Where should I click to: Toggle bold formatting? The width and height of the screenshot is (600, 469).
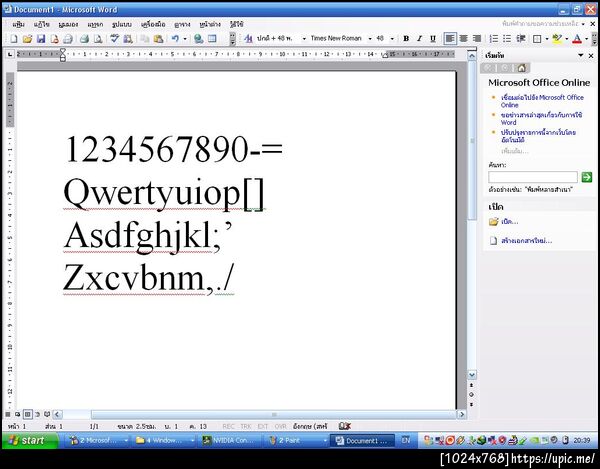(406, 39)
